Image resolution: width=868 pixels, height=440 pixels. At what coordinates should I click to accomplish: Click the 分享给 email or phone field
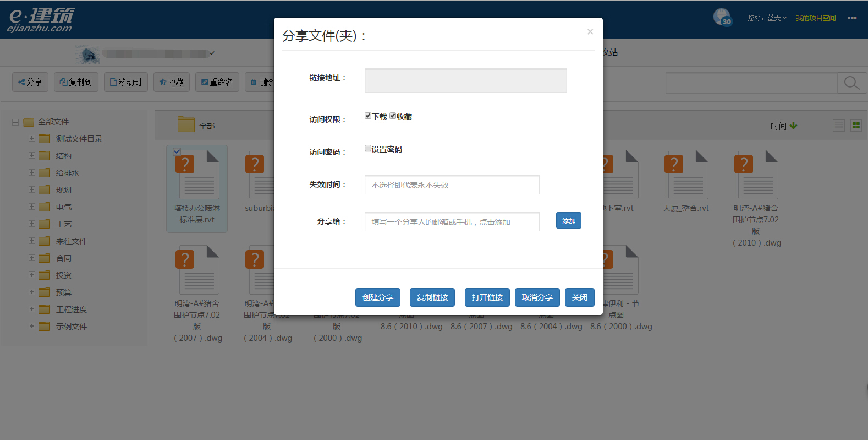452,222
